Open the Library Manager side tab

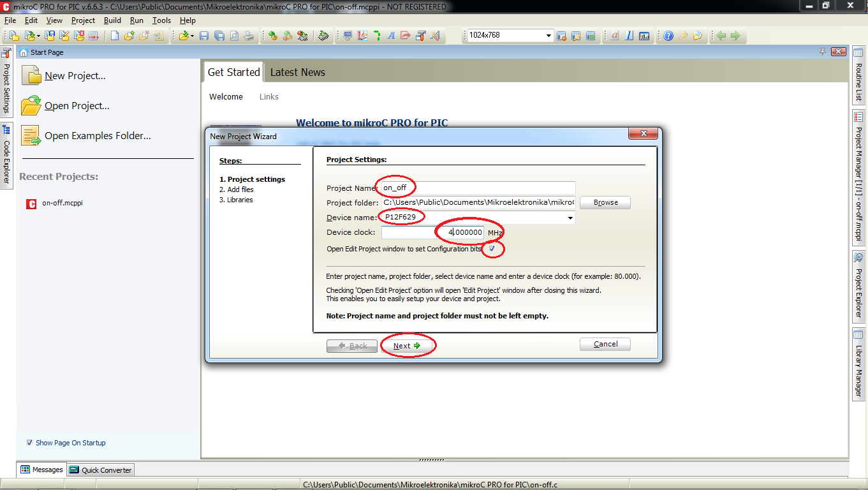coord(858,364)
